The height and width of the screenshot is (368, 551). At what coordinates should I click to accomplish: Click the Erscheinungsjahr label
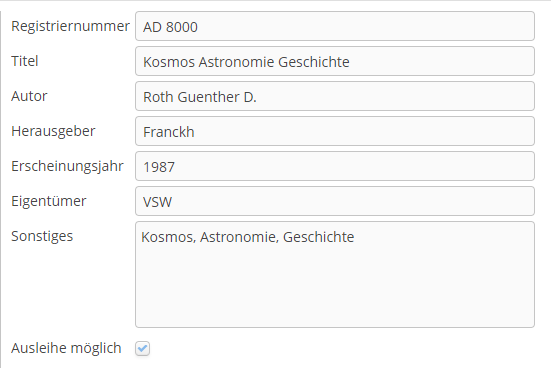click(x=67, y=166)
